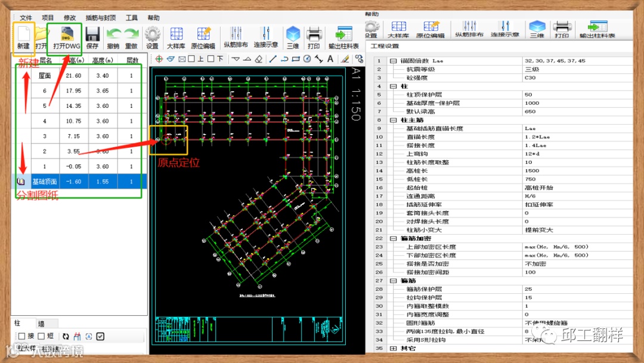
Task: Click 输出柱料表 in right window toolbar
Action: coord(597,30)
